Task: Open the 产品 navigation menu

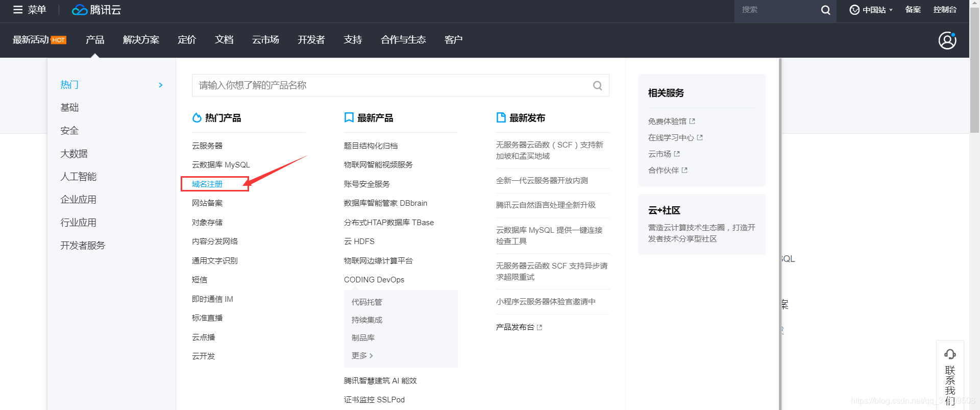Action: coord(95,40)
